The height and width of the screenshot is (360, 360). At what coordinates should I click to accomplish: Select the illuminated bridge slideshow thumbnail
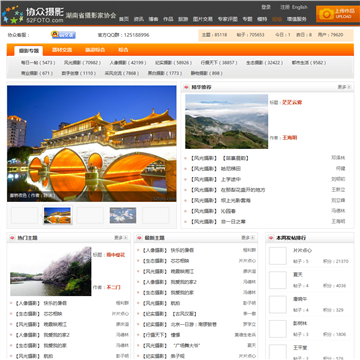(57, 215)
